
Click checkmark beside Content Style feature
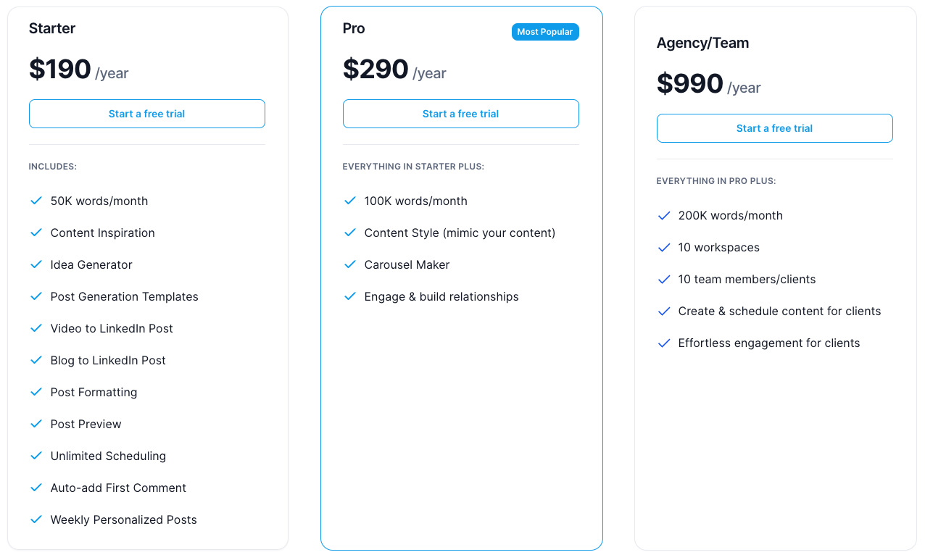(x=349, y=233)
